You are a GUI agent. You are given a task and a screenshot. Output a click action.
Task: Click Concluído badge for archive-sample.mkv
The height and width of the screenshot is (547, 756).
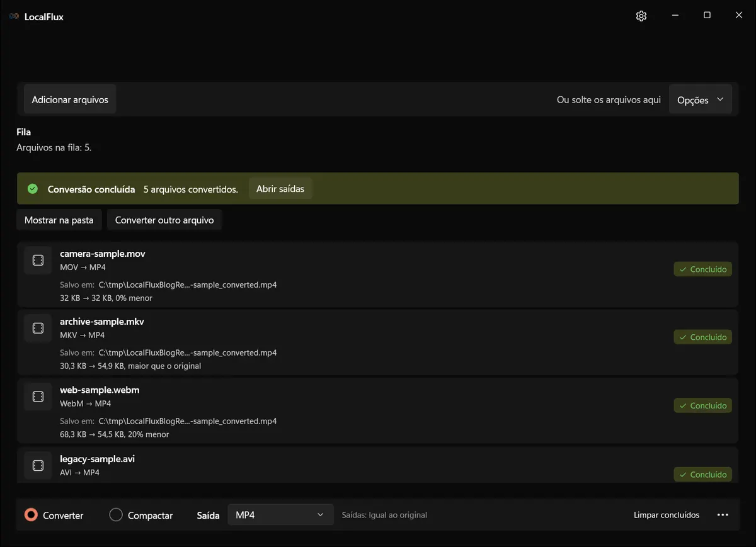[x=703, y=337]
